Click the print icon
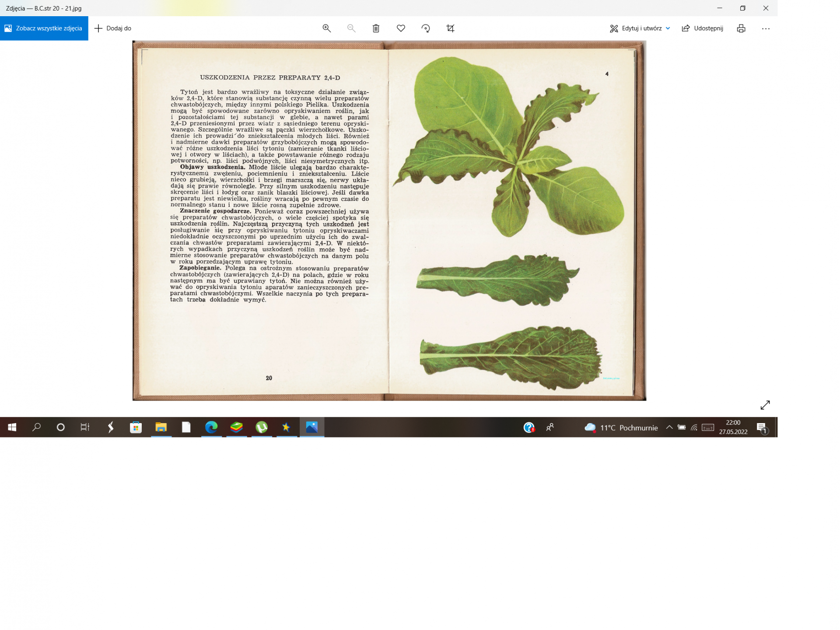840x630 pixels. click(741, 28)
